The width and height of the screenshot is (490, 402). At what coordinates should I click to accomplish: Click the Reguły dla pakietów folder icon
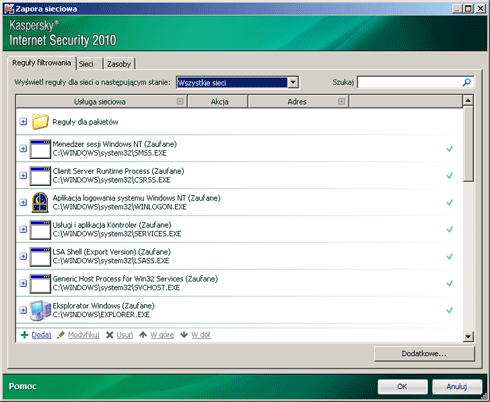(x=40, y=122)
